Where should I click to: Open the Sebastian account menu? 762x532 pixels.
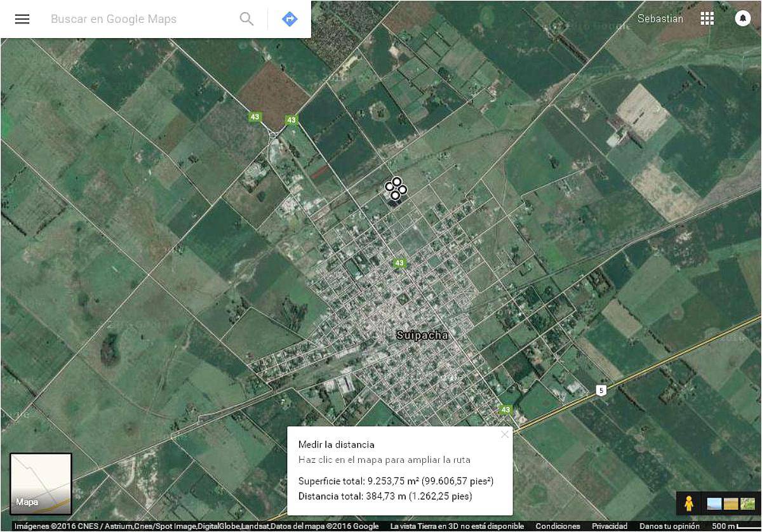(x=660, y=18)
